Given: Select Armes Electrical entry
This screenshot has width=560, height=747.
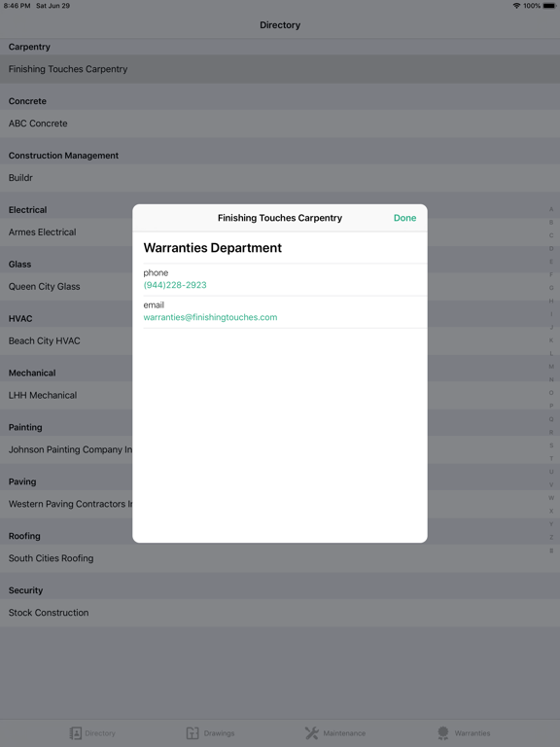Looking at the screenshot, I should tap(66, 232).
